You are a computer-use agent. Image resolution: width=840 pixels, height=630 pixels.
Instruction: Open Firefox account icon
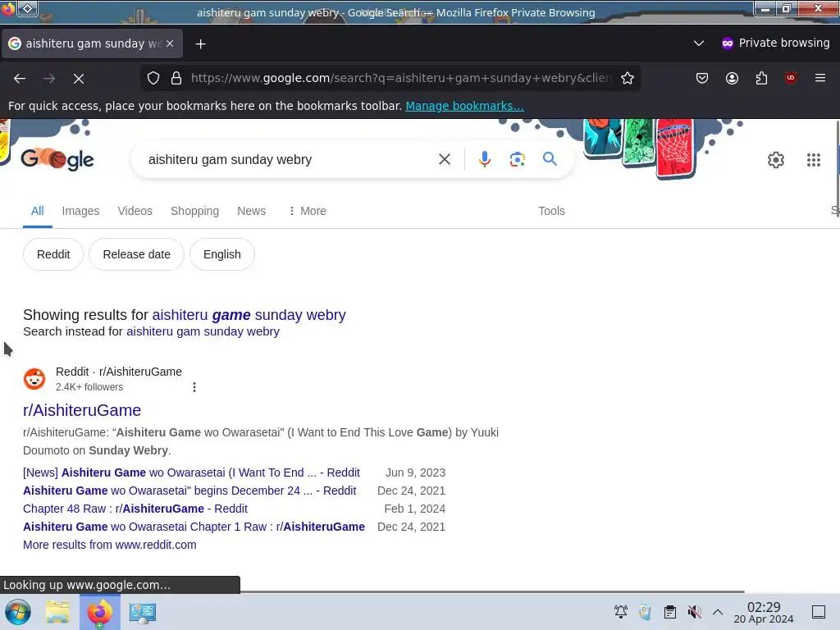732,78
